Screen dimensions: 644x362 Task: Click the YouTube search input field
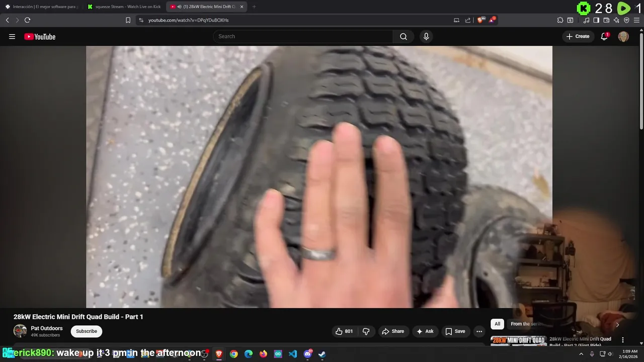[x=303, y=36]
